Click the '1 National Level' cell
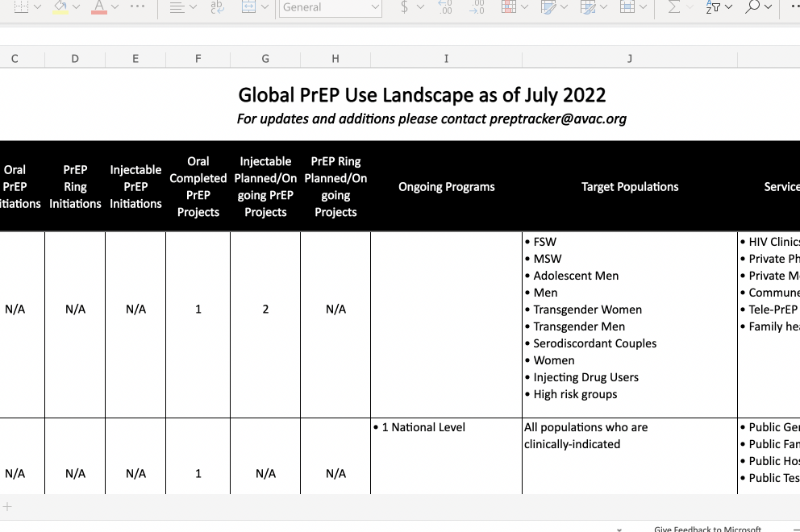Viewport: 800px width, 532px height. click(x=447, y=456)
